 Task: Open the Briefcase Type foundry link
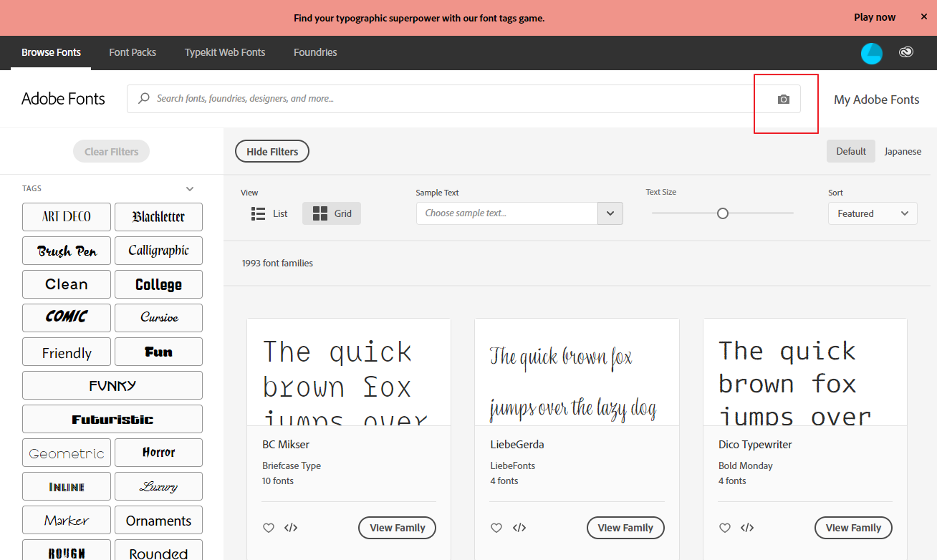tap(292, 465)
